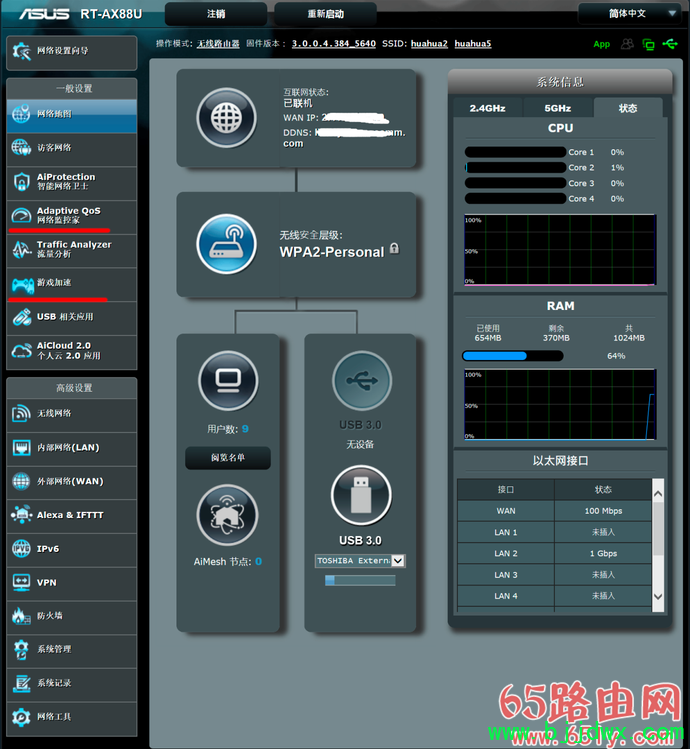Switch to the 5GHz tab
The height and width of the screenshot is (749, 690).
(x=558, y=108)
